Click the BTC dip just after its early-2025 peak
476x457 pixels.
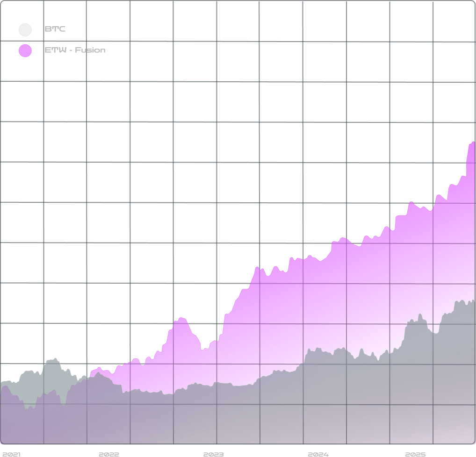pos(435,333)
